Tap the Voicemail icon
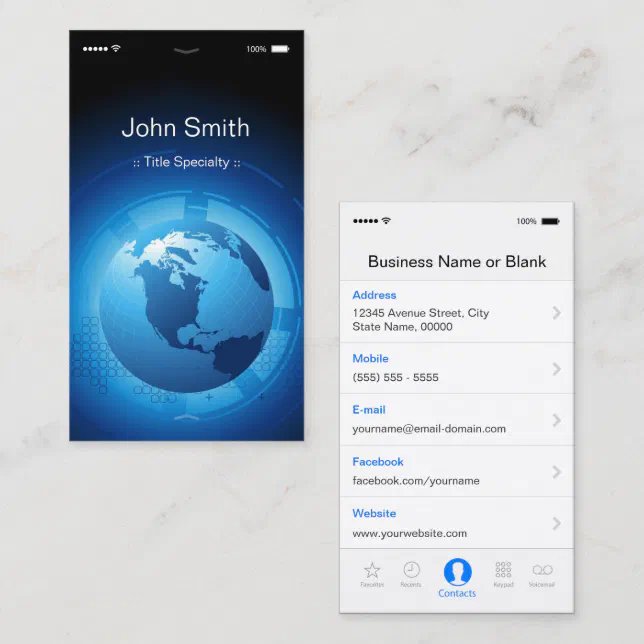This screenshot has width=644, height=644. (542, 570)
